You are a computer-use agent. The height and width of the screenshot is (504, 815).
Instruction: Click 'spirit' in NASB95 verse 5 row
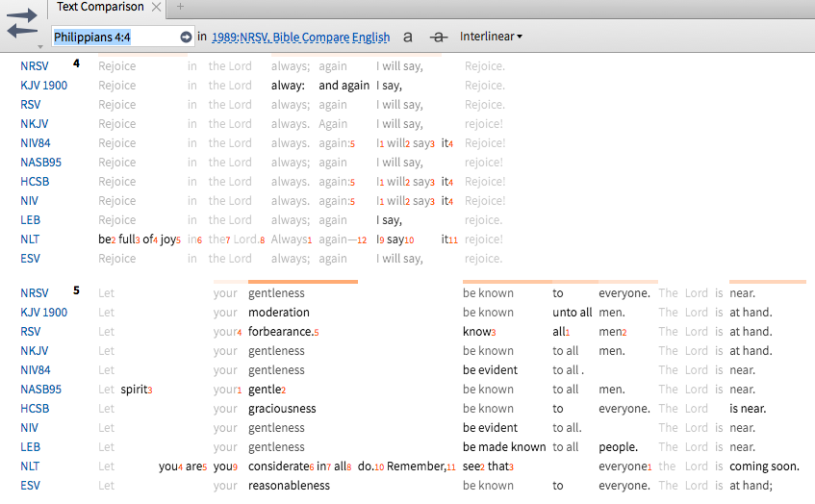pos(135,390)
